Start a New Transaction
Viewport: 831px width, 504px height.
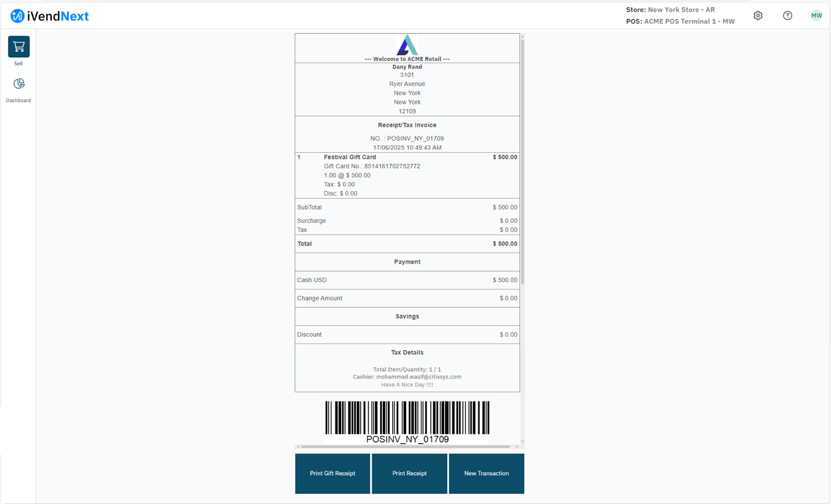(x=487, y=473)
